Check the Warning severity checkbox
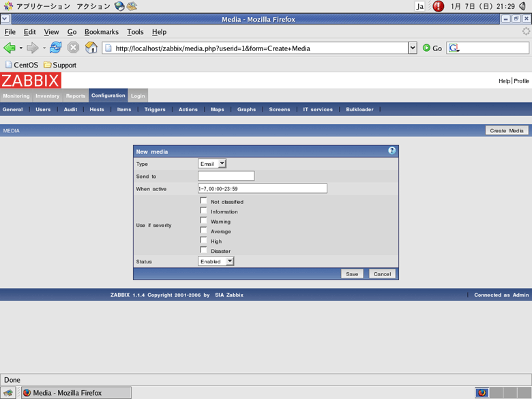 [x=203, y=221]
